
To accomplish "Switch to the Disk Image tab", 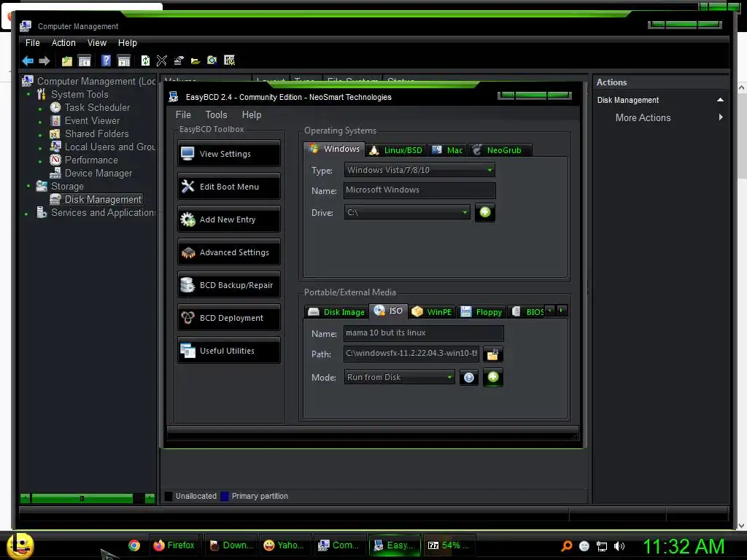I will 336,312.
